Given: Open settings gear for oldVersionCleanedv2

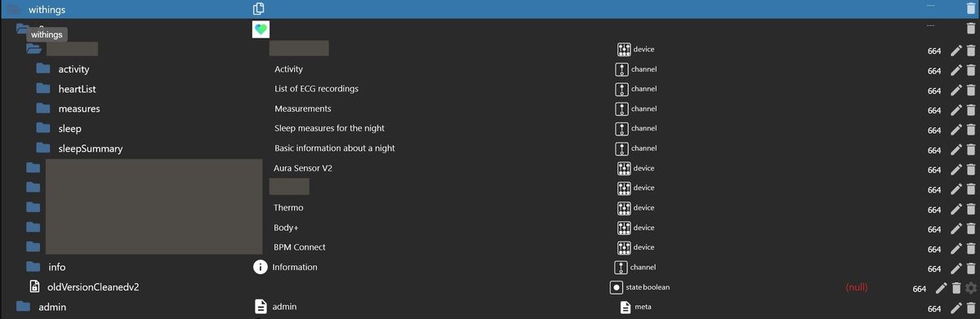Looking at the screenshot, I should pos(970,288).
